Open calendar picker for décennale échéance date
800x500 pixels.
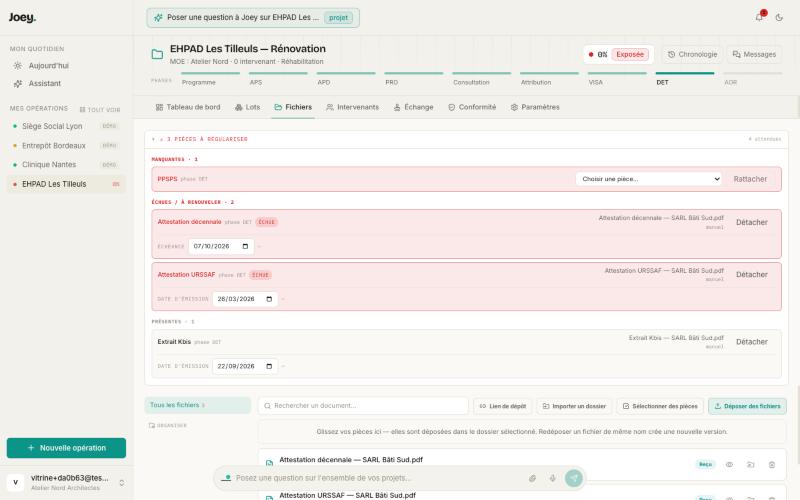click(245, 246)
